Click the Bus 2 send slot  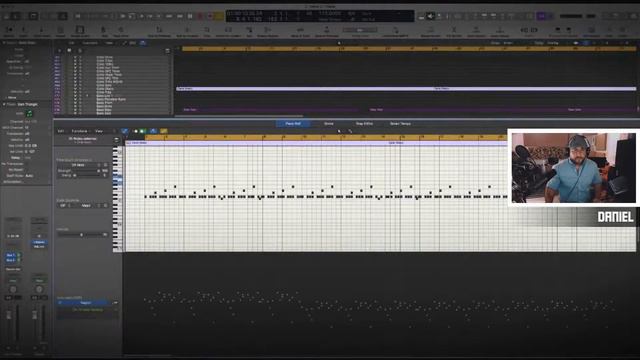[10, 260]
